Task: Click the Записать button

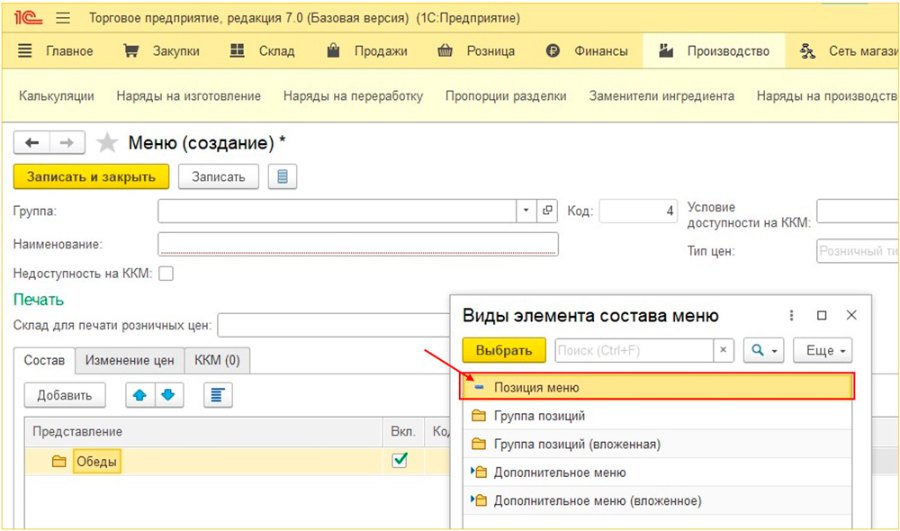Action: click(218, 177)
